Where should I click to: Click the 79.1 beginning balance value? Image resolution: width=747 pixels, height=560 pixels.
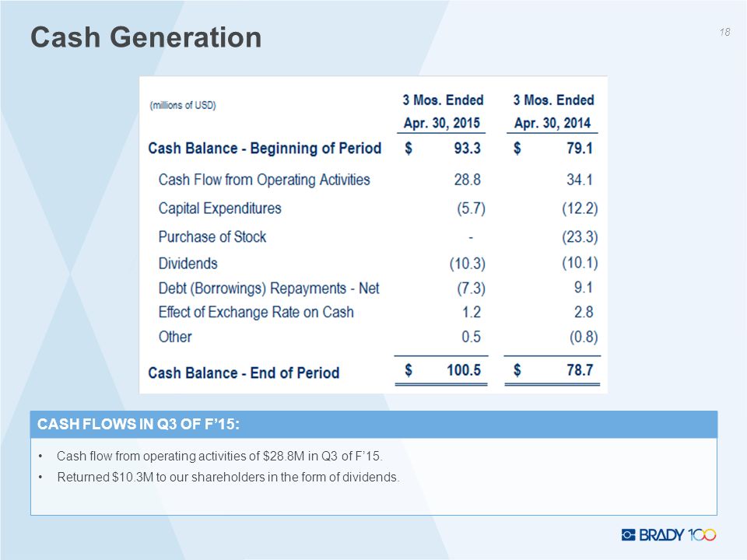click(x=579, y=148)
